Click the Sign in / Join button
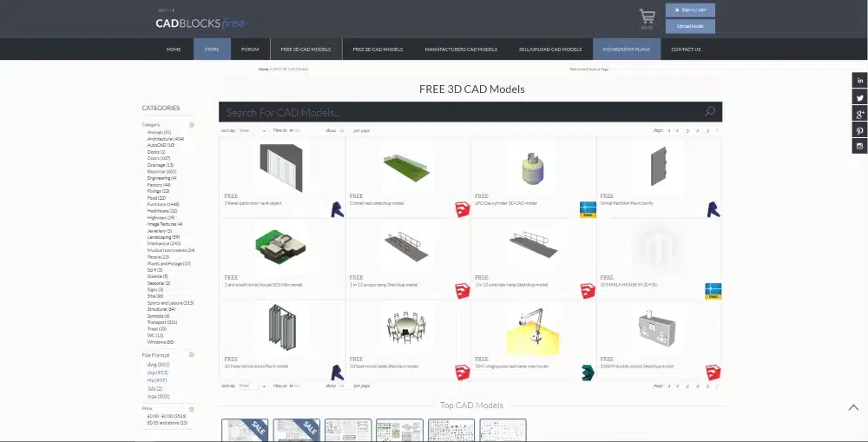 (690, 10)
